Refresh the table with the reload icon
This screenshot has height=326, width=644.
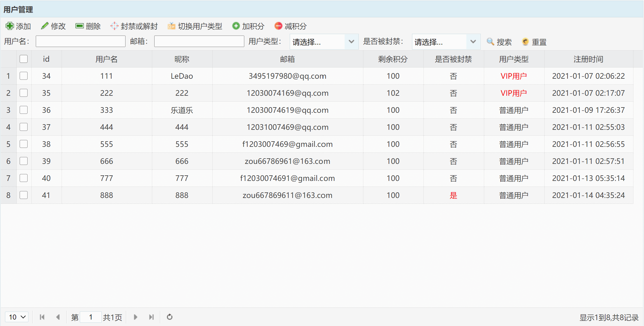pos(170,317)
